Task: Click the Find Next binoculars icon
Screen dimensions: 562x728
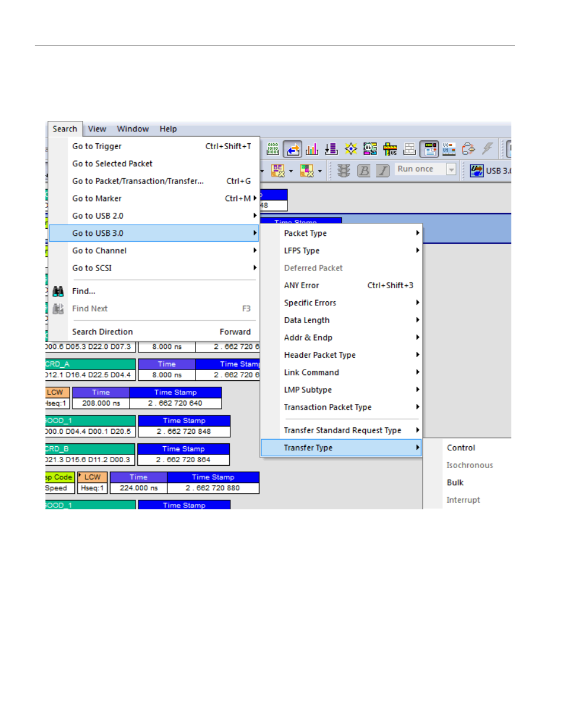Action: coord(58,308)
